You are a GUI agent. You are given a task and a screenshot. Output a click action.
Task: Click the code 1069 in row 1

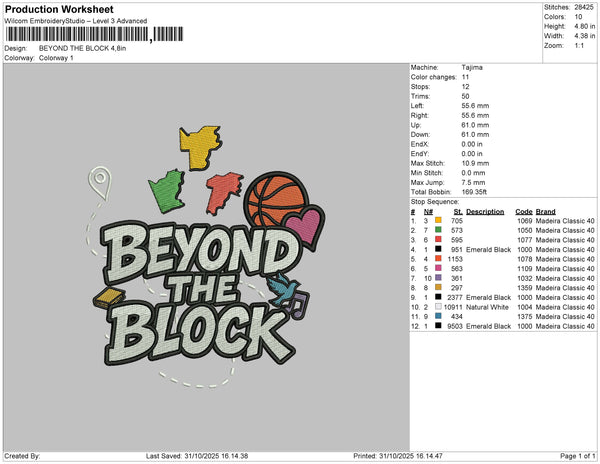(x=525, y=221)
